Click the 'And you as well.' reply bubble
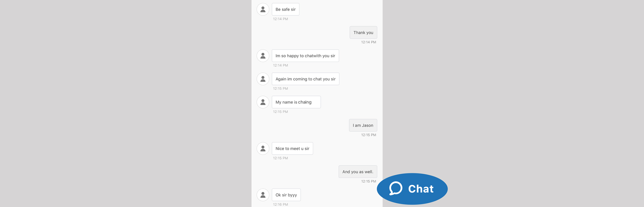Screen dimensions: 644x207 coord(358,171)
